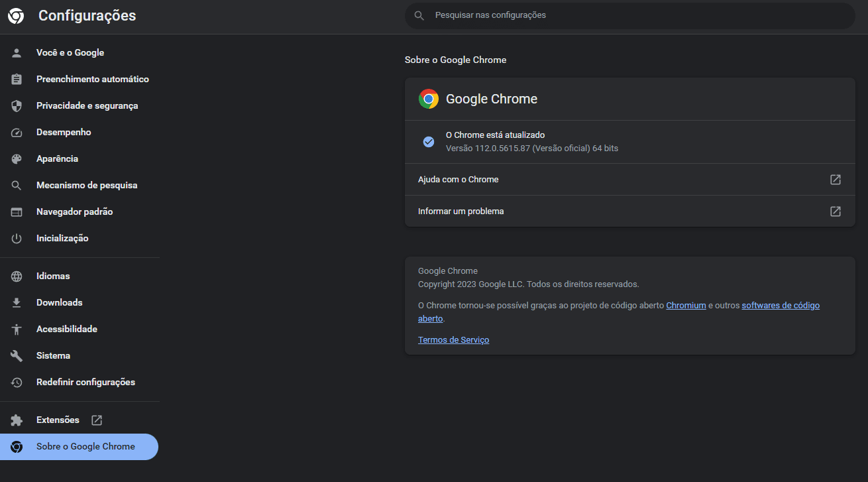Click the clipboard icon for Preenchimento automático
Image resolution: width=868 pixels, height=482 pixels.
coord(17,80)
